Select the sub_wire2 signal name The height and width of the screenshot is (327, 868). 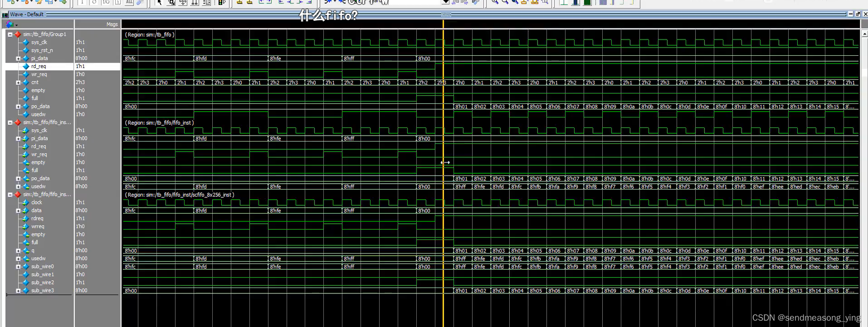(x=43, y=283)
